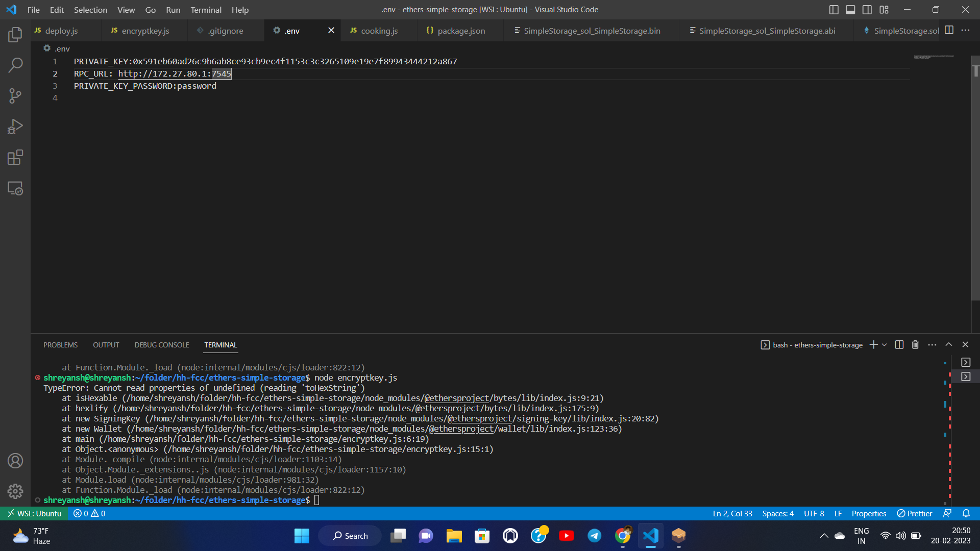Viewport: 980px width, 551px height.
Task: Open terminal panel more actions menu
Action: click(932, 345)
